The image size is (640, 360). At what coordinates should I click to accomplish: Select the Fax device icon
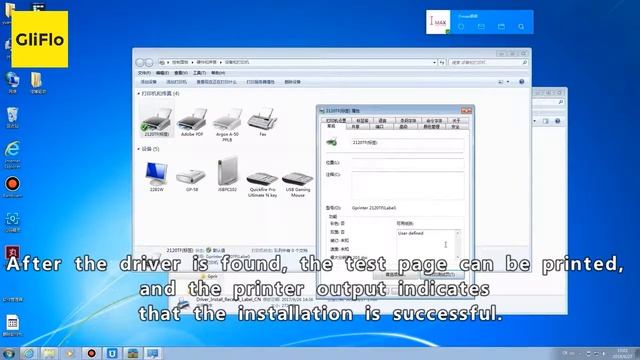263,122
